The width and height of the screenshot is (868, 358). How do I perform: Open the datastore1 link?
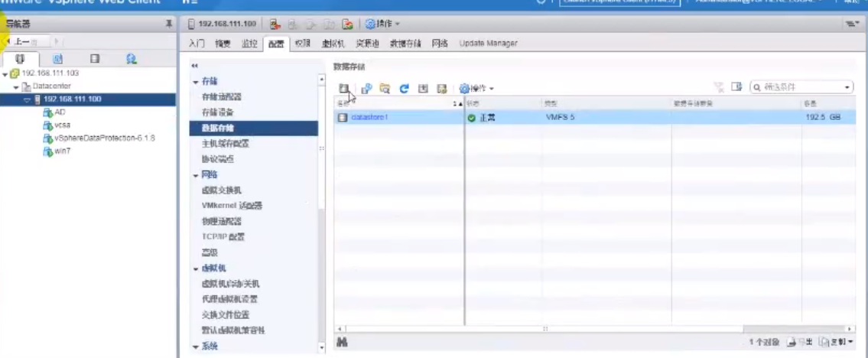coord(370,117)
